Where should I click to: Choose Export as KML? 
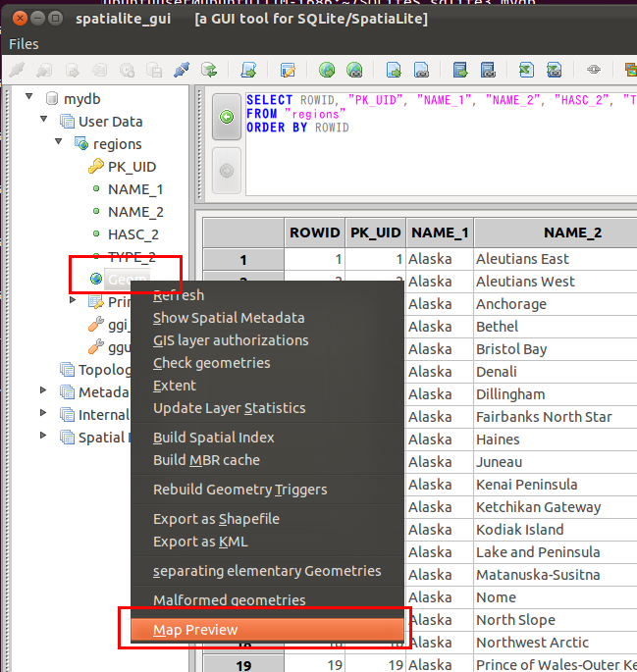click(267, 542)
